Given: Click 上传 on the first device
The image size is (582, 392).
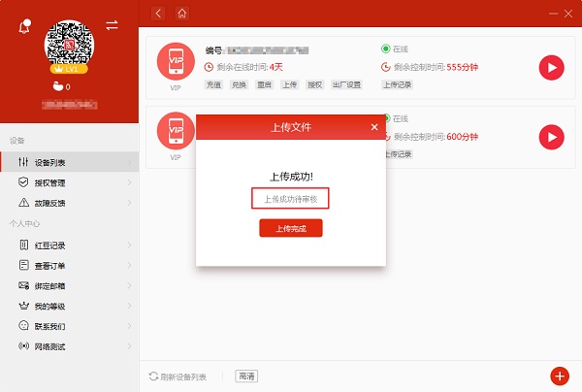Looking at the screenshot, I should click(289, 84).
